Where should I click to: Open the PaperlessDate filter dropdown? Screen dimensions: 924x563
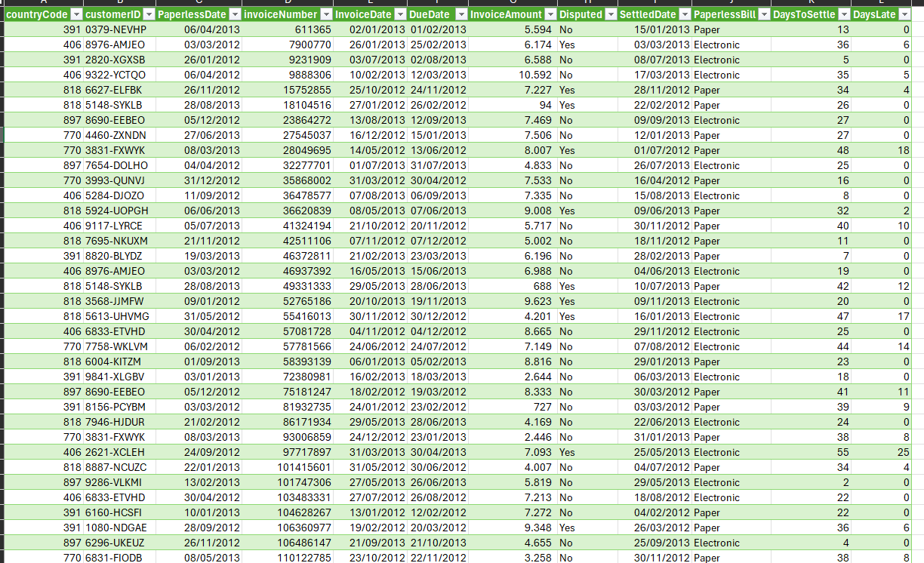[234, 14]
